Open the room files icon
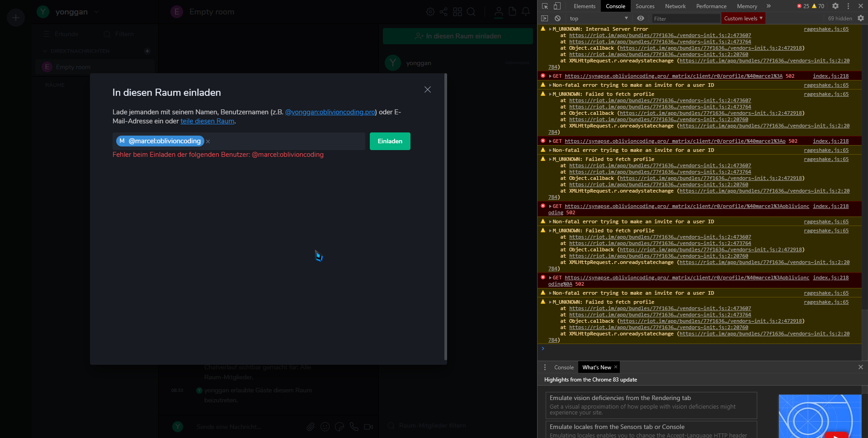Screen dimensions: 868x438 coord(512,12)
